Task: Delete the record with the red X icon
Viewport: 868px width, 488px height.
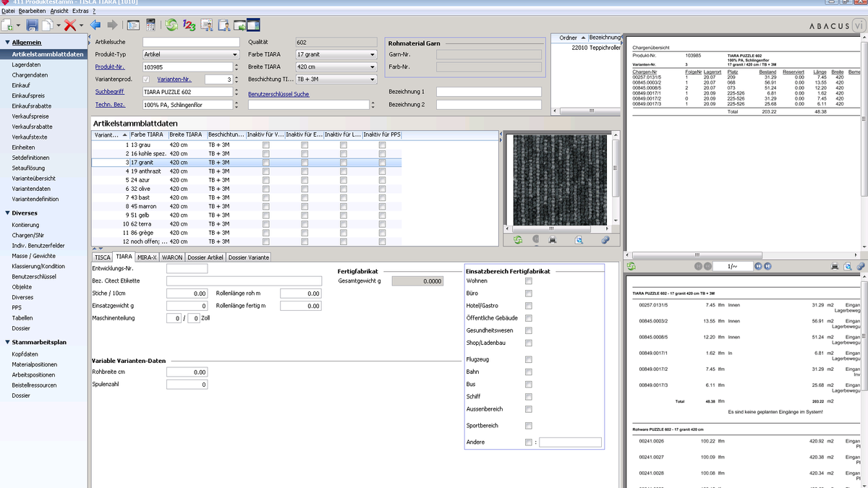Action: pos(69,25)
